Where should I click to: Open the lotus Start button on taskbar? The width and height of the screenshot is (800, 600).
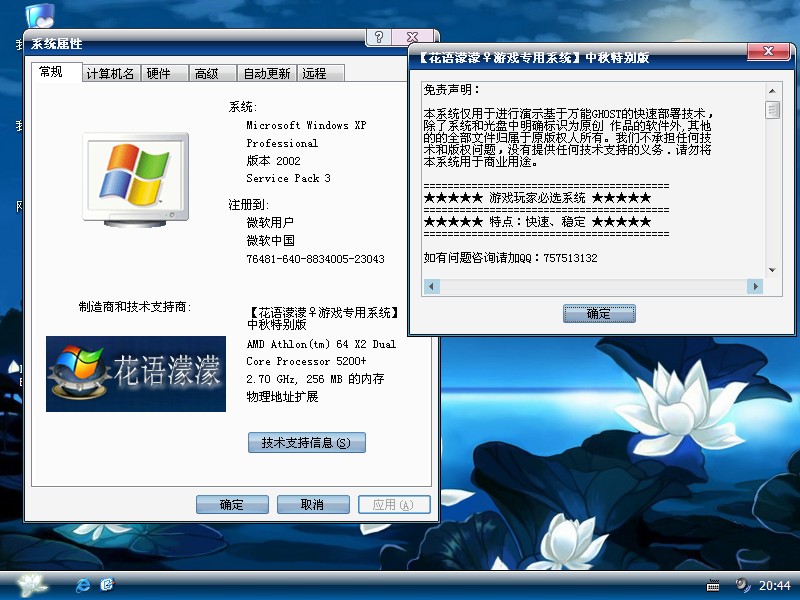click(32, 585)
